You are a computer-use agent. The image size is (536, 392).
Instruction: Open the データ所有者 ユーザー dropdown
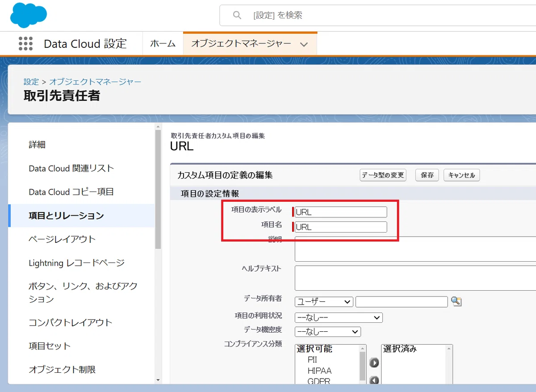pyautogui.click(x=324, y=302)
